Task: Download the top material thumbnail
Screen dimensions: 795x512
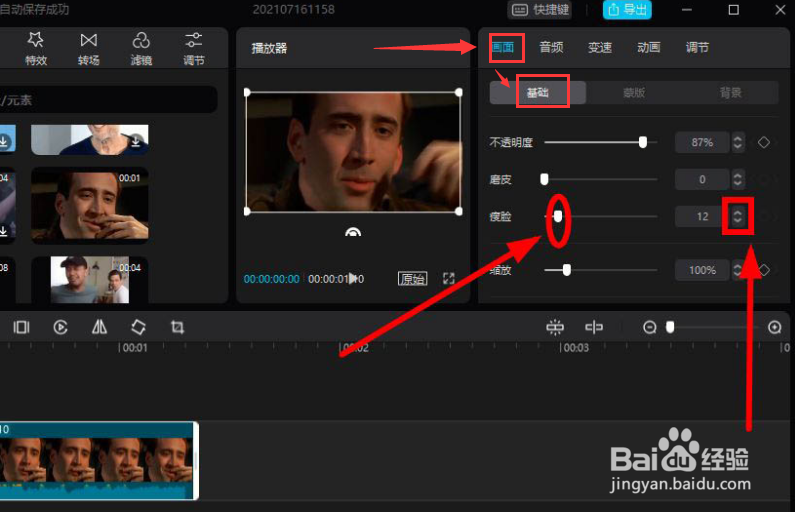Action: [x=135, y=141]
